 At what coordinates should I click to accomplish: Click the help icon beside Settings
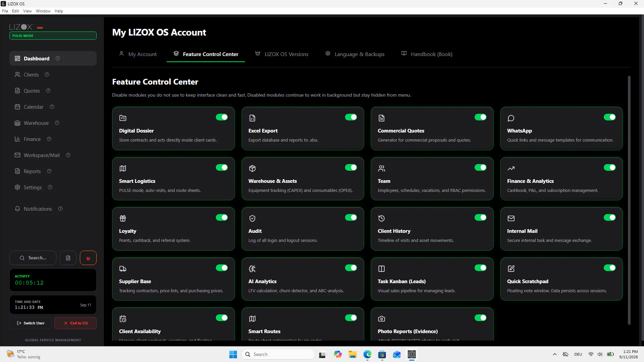(x=50, y=187)
